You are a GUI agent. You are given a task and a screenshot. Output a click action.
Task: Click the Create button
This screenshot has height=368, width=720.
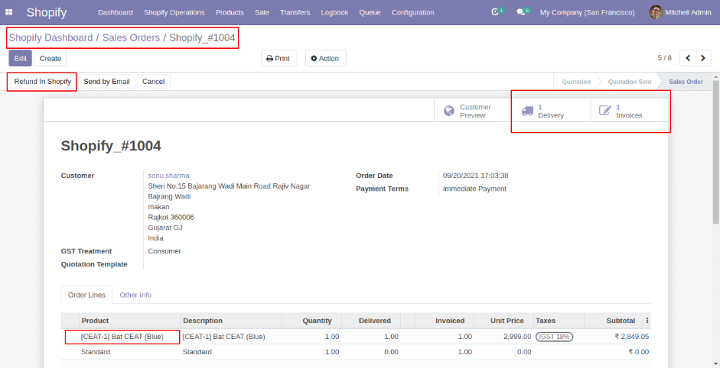[x=51, y=58]
